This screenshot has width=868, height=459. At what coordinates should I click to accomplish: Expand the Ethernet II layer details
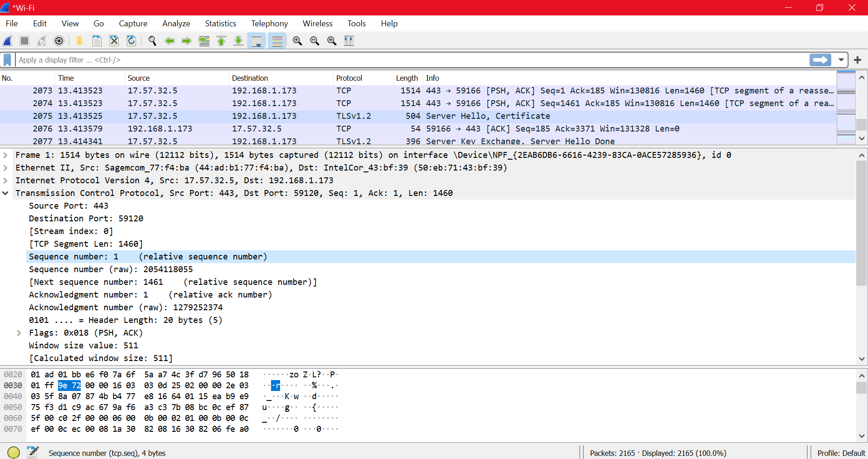pyautogui.click(x=6, y=167)
